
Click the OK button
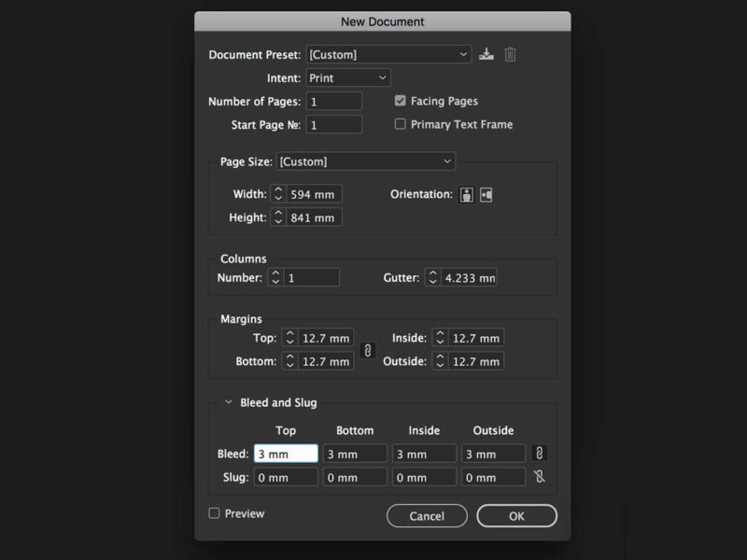click(x=516, y=515)
